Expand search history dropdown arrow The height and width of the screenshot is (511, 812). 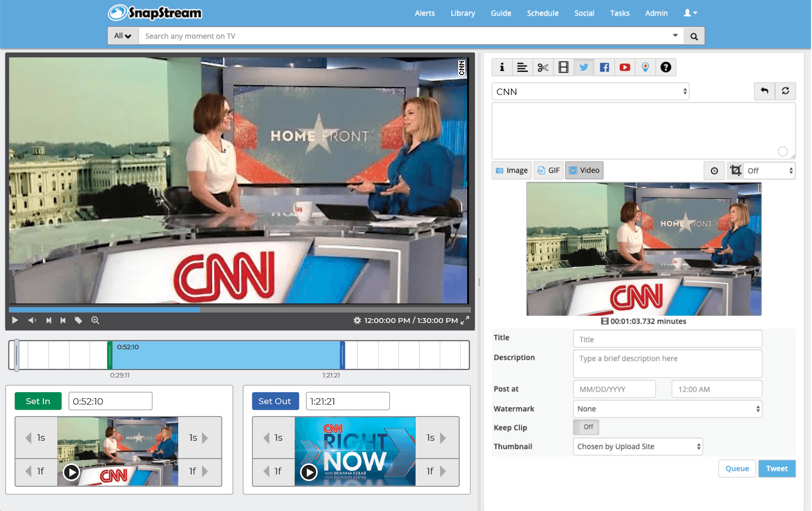[675, 36]
